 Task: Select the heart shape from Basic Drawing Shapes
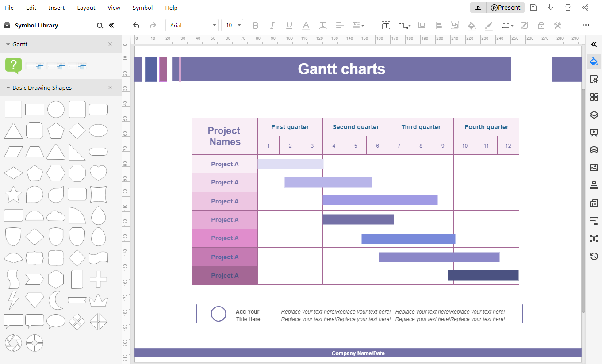[x=98, y=173]
